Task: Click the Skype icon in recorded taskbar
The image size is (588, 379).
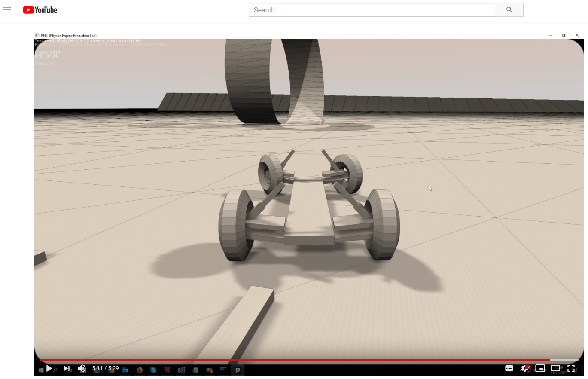Action: tap(153, 370)
